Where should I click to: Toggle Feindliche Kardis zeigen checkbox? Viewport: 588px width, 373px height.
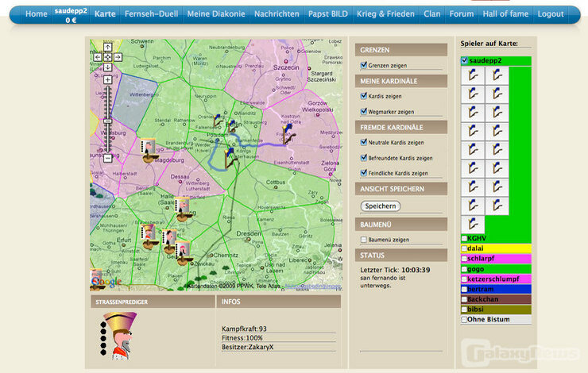click(x=363, y=173)
